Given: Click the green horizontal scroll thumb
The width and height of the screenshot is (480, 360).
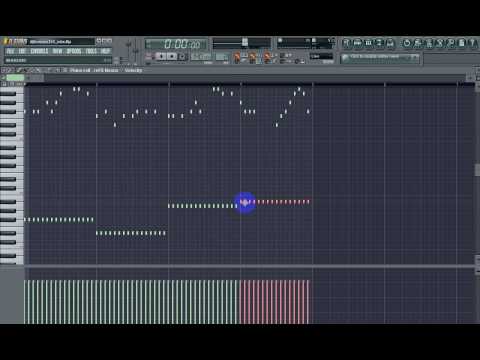Looking at the screenshot, I should (15, 78).
